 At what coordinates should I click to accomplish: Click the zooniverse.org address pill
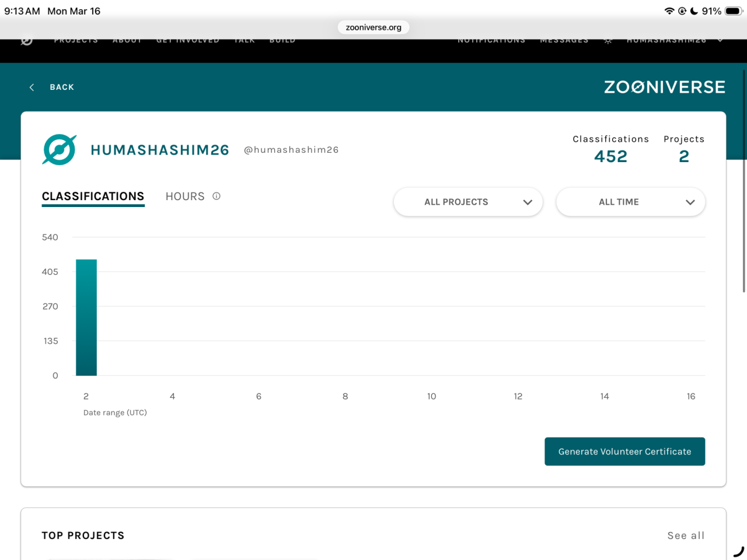pyautogui.click(x=373, y=27)
